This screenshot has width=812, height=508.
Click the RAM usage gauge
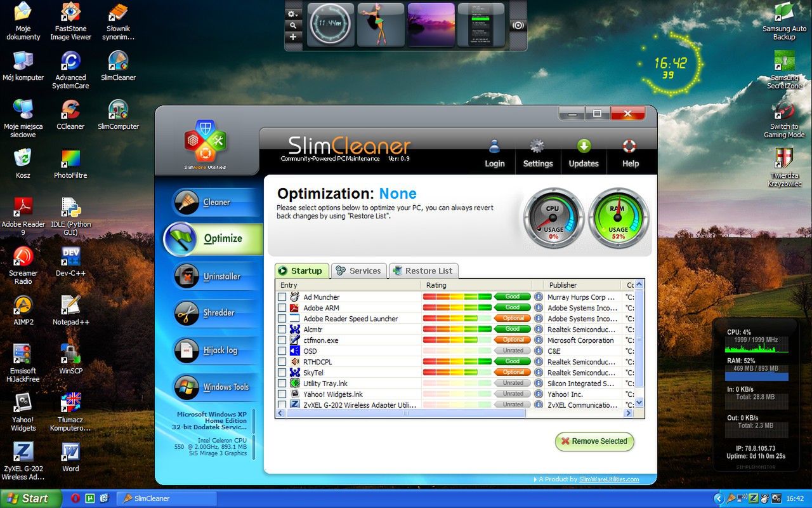click(618, 217)
